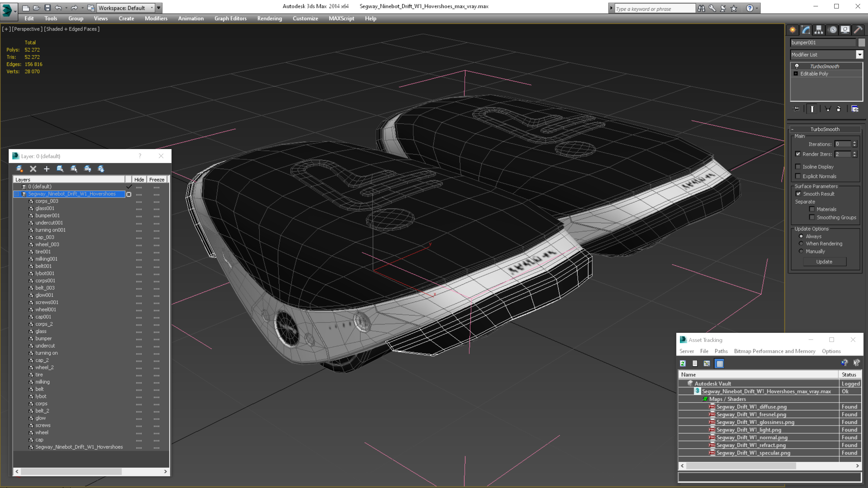This screenshot has height=488, width=868.
Task: Expand the Editable Poly plus box
Action: [x=796, y=74]
